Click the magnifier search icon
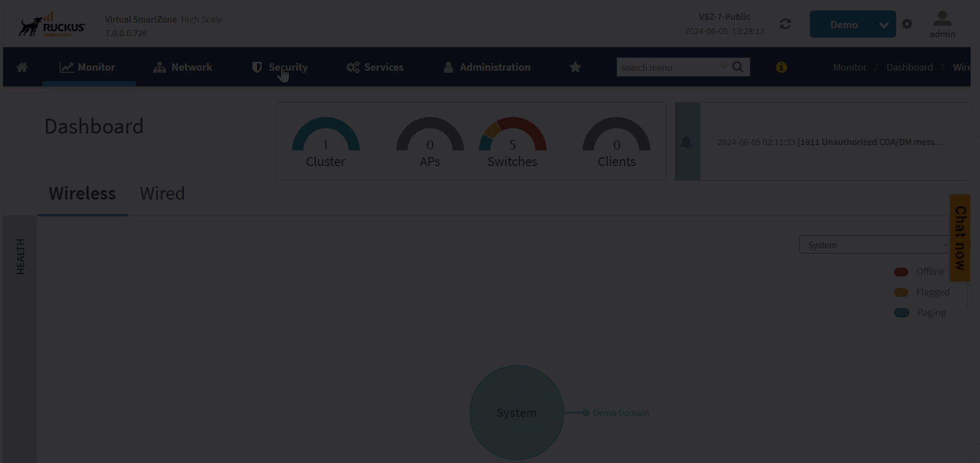Screen dimensions: 980x463 [x=738, y=67]
